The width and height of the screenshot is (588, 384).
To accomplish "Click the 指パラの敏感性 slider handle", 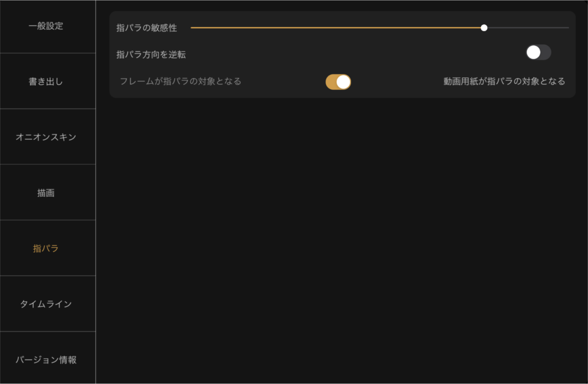I will [x=484, y=28].
